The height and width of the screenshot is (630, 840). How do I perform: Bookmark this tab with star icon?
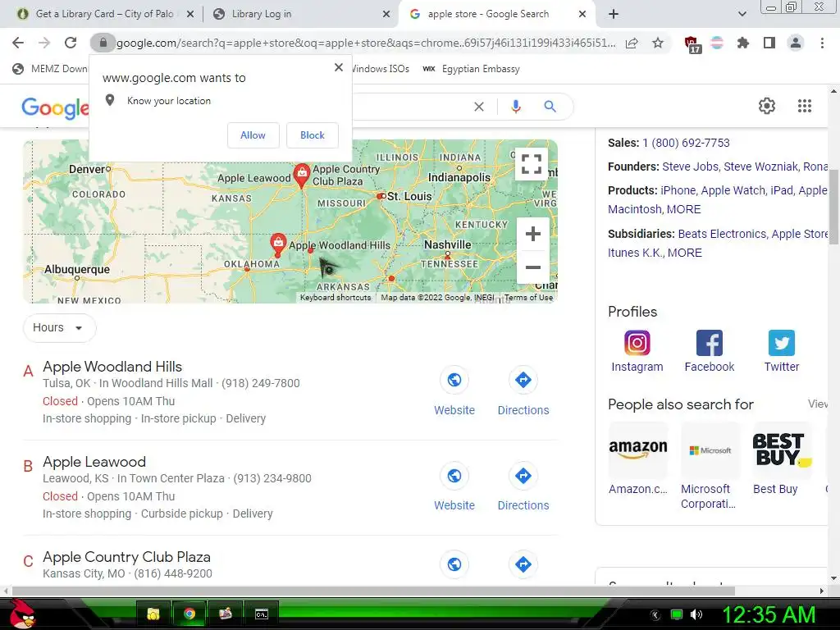pyautogui.click(x=658, y=43)
